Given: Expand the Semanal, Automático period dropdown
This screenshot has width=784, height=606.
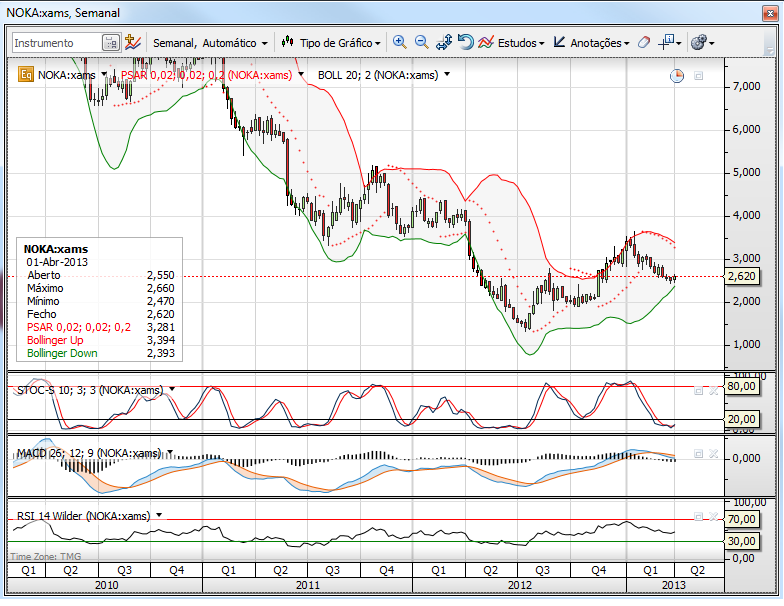Looking at the screenshot, I should (x=210, y=44).
